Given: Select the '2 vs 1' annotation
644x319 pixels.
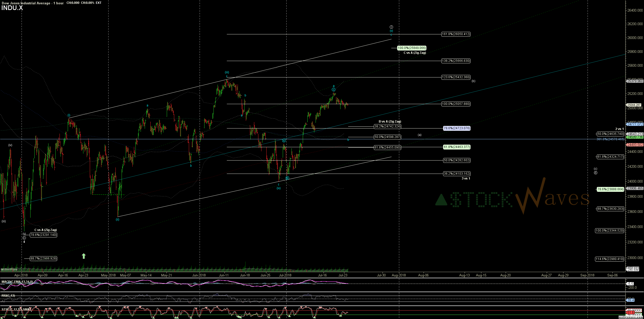Looking at the screenshot, I should [619, 129].
